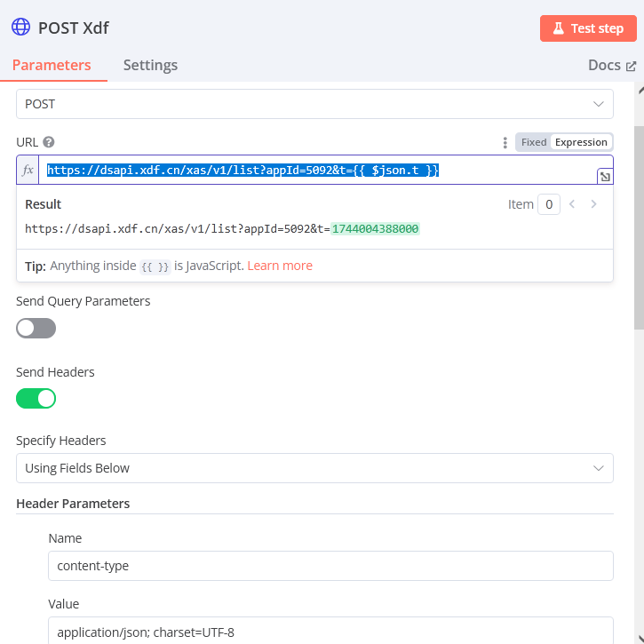Click the Docs external link icon
The image size is (644, 644).
tap(632, 66)
